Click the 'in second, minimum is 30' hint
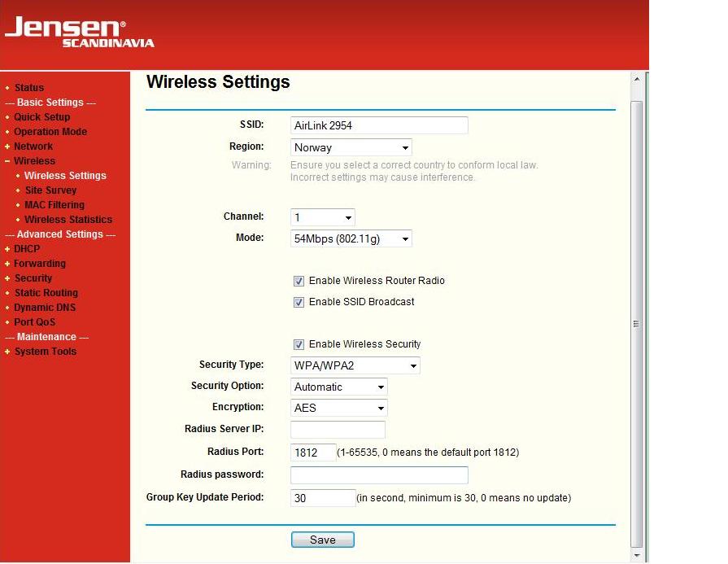The width and height of the screenshot is (728, 564). point(464,498)
